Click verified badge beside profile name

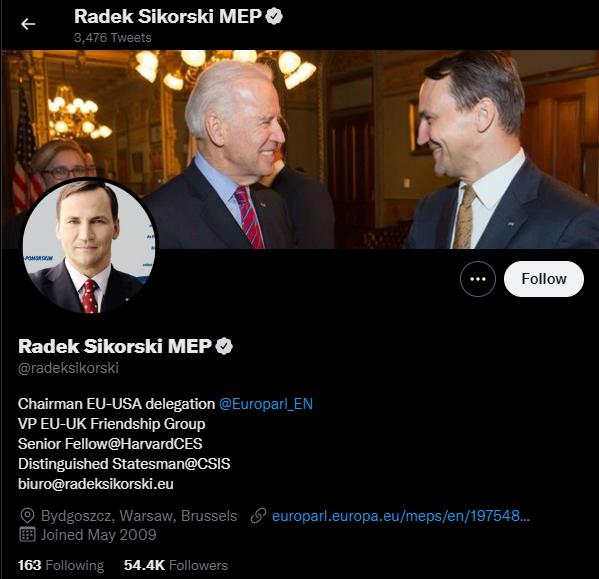(x=224, y=346)
